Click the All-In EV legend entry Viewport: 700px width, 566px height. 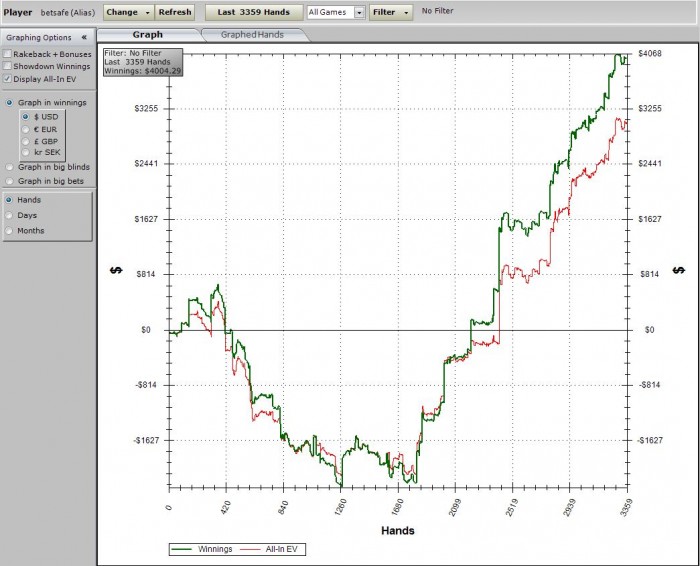point(269,549)
